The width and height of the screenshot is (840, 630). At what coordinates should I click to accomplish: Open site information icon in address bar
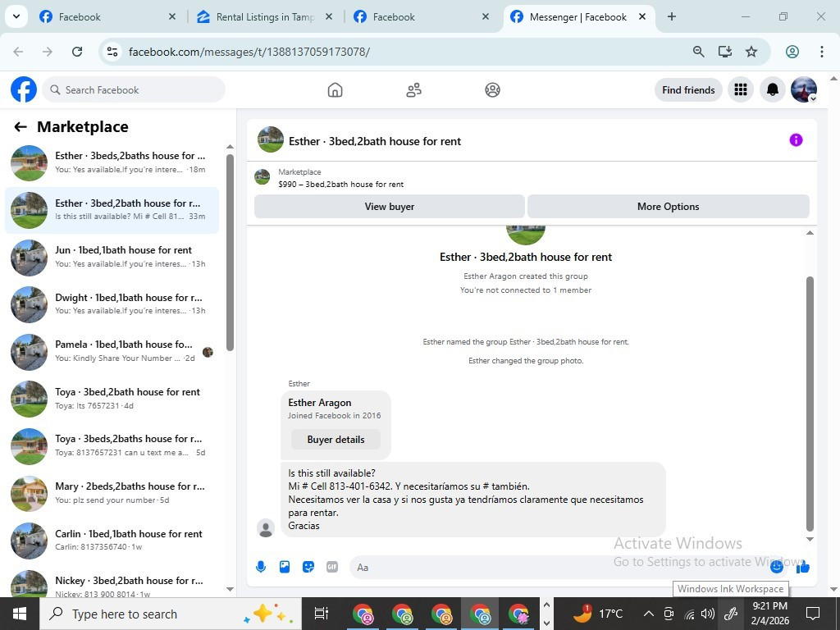[x=112, y=52]
